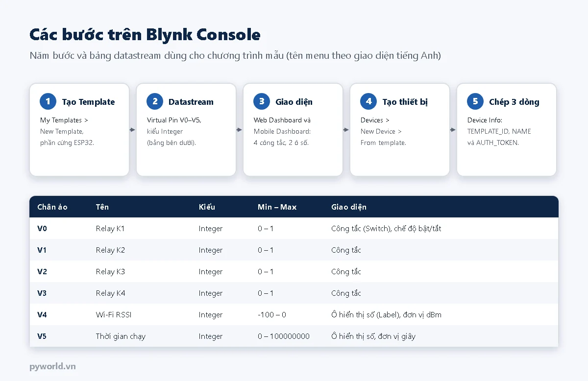Click the text "Device Info:"
This screenshot has width=588, height=381.
485,120
